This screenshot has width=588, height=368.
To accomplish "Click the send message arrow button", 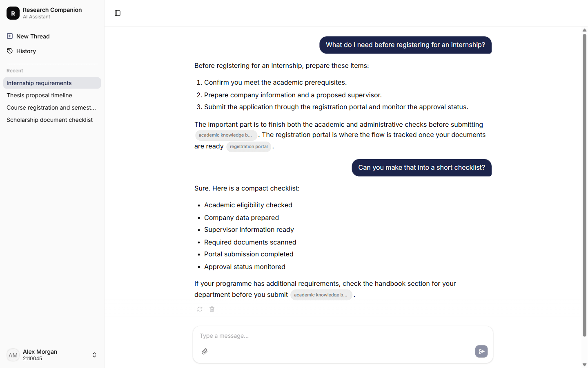I will (x=481, y=351).
